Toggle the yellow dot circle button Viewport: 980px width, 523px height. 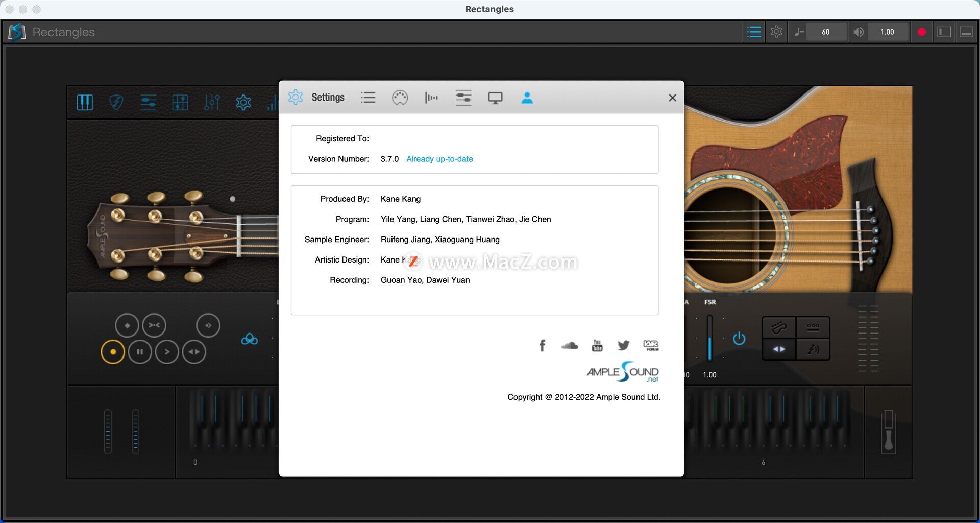tap(113, 352)
